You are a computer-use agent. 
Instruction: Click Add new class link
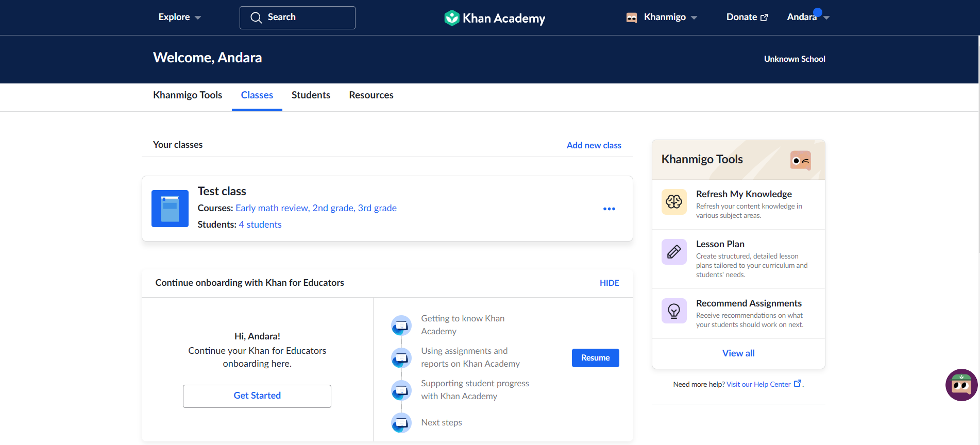click(x=594, y=145)
